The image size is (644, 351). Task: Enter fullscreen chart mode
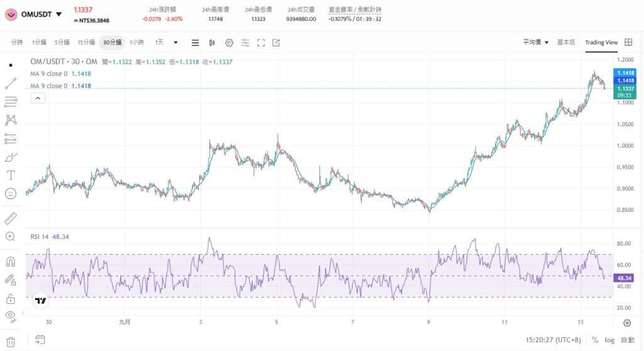pyautogui.click(x=260, y=43)
